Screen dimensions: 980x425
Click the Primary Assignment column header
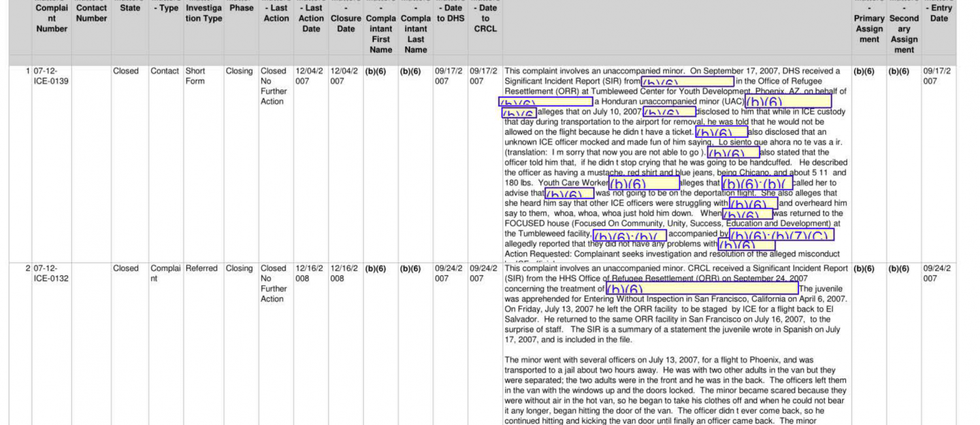[x=870, y=29]
